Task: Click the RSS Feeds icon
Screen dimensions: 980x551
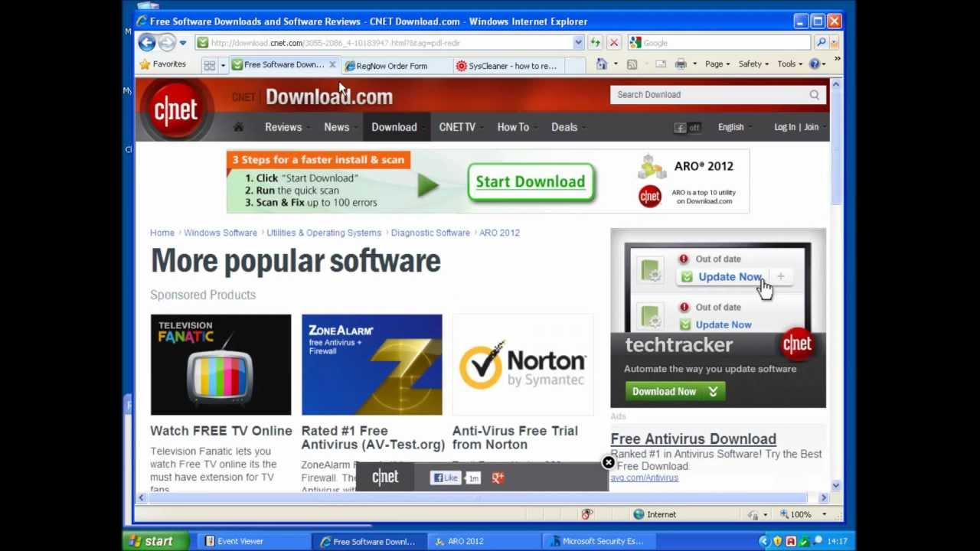Action: 632,64
